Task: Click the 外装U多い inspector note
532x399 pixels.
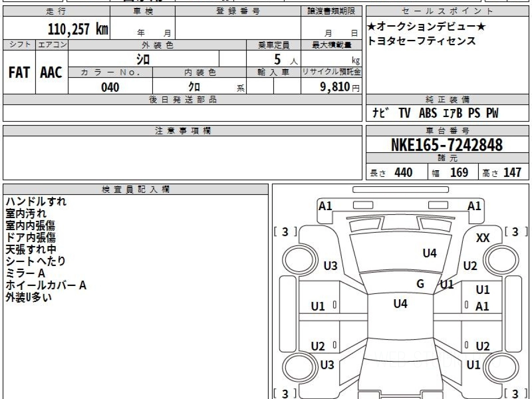Action: (29, 297)
